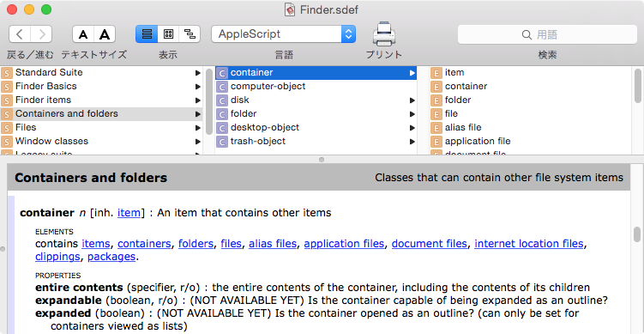The height and width of the screenshot is (334, 644).
Task: Select the Window classes suite
Action: [x=101, y=141]
